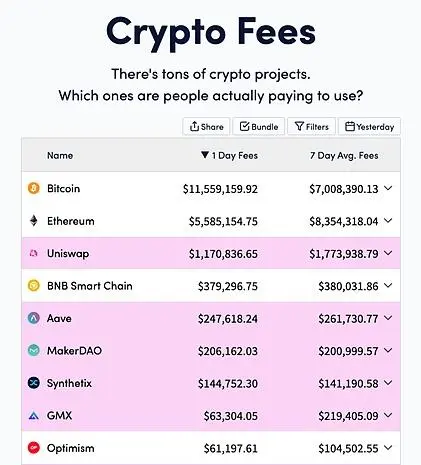
Task: Open the Filters menu
Action: point(311,127)
